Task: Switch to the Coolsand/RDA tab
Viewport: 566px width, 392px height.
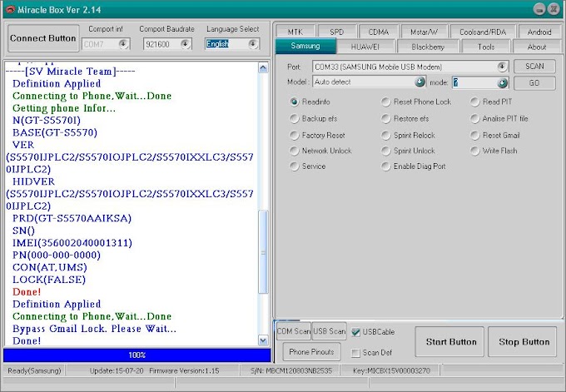Action: [483, 32]
